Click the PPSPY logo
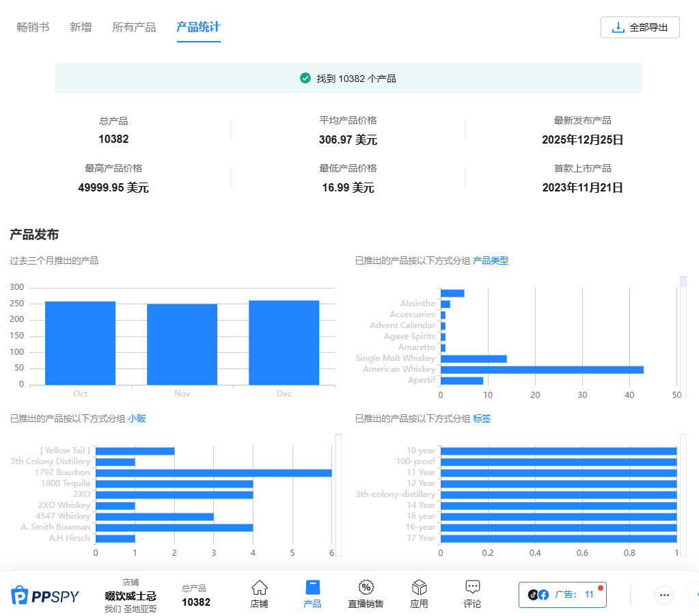The image size is (699, 616). (45, 595)
